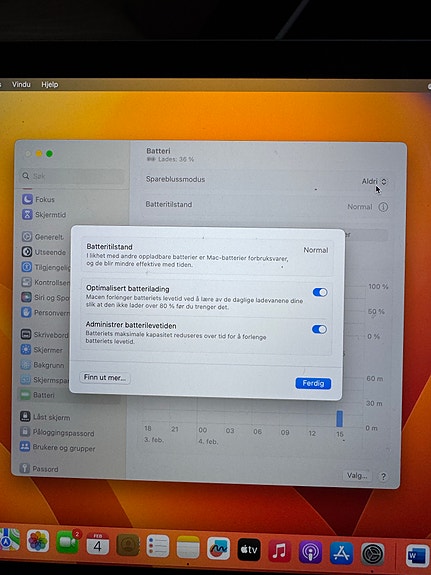This screenshot has height=575, width=431.
Task: Launch Music from the dock
Action: [279, 550]
